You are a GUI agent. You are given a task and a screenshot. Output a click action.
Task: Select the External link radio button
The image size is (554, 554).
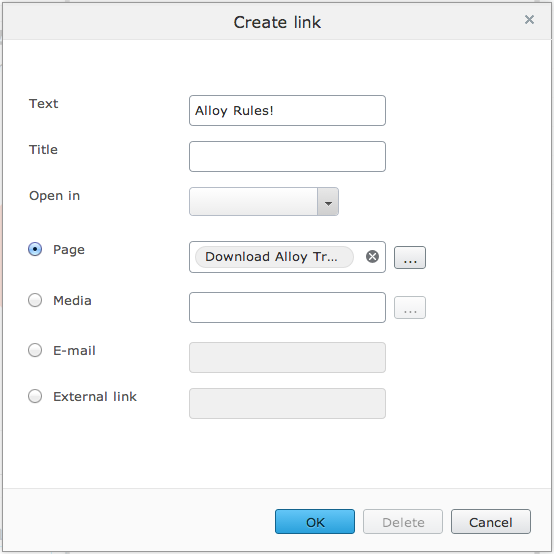pos(35,396)
